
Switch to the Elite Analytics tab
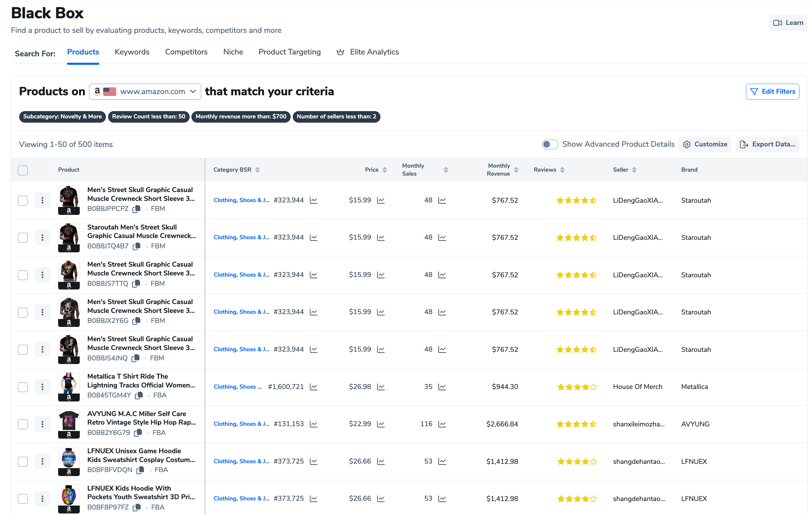(368, 52)
